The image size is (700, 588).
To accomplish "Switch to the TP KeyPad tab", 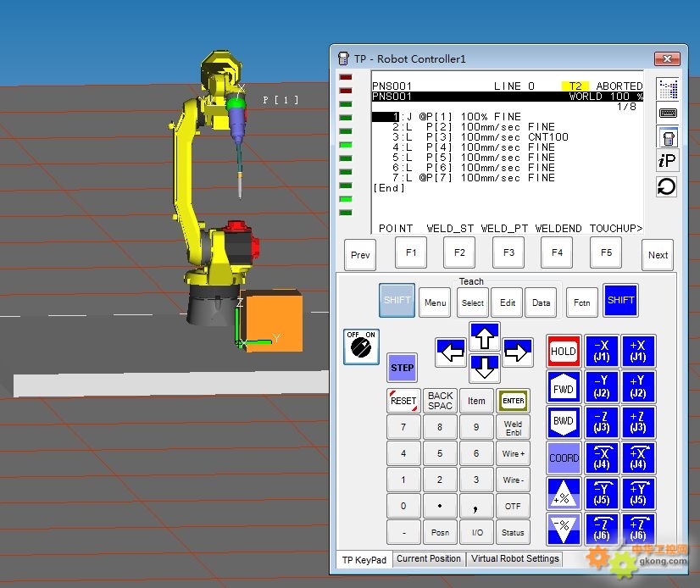I will [x=364, y=560].
